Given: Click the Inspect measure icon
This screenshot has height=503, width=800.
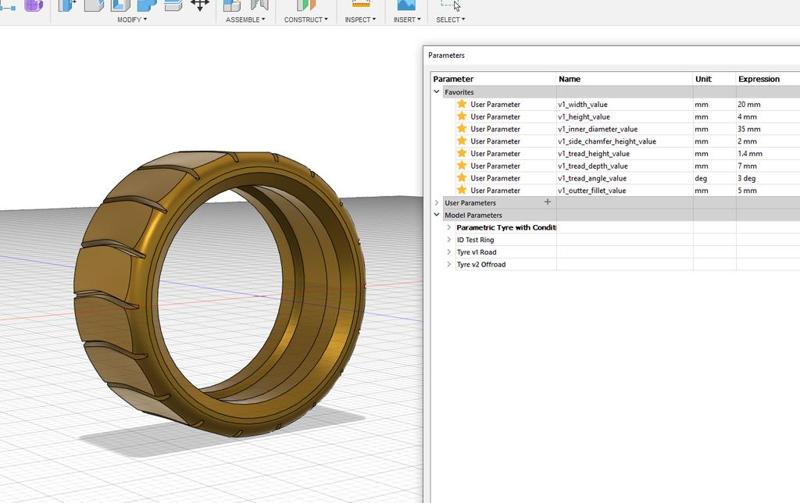Looking at the screenshot, I should pyautogui.click(x=361, y=4).
